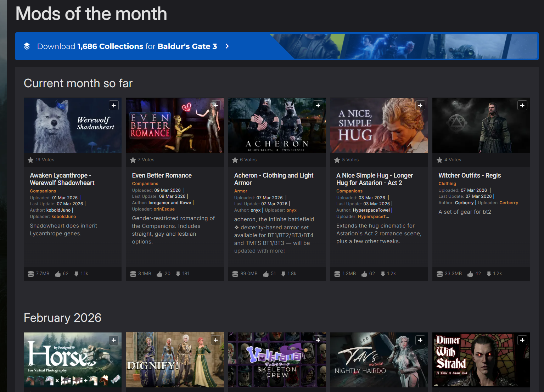Open A Nice Simple Hug mod title link

(375, 179)
